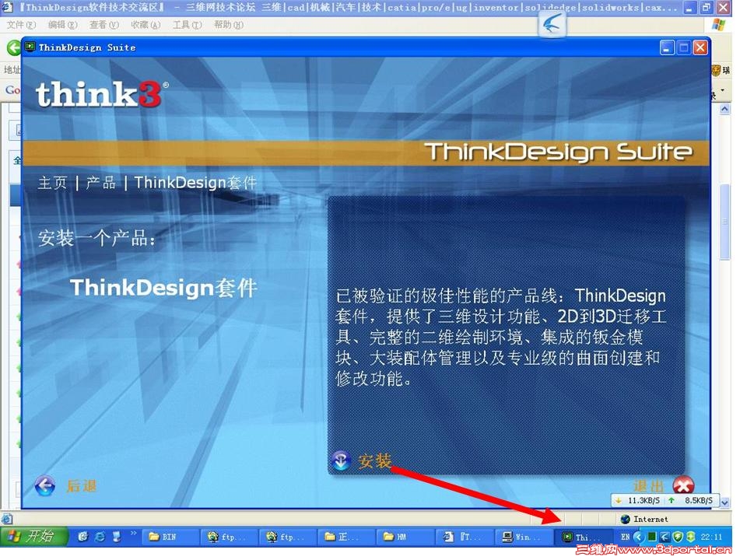This screenshot has width=747, height=560.
Task: Click the first quick launch icon
Action: [x=83, y=537]
